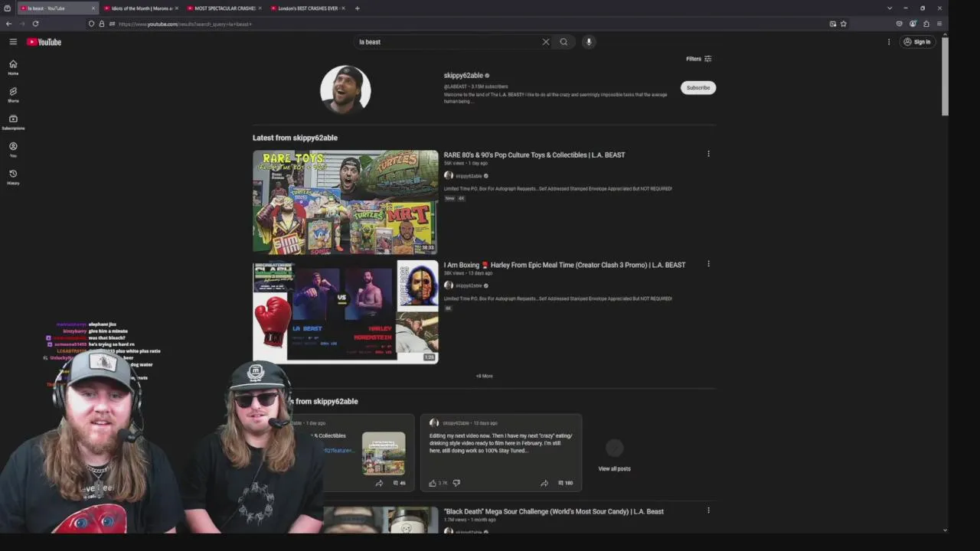Expand the +8 More videos

(x=484, y=376)
